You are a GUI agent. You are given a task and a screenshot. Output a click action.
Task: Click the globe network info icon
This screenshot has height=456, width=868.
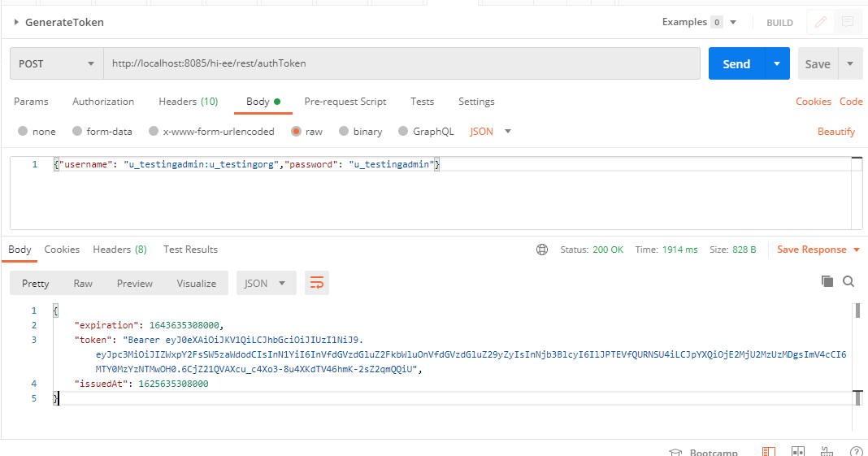pos(542,250)
